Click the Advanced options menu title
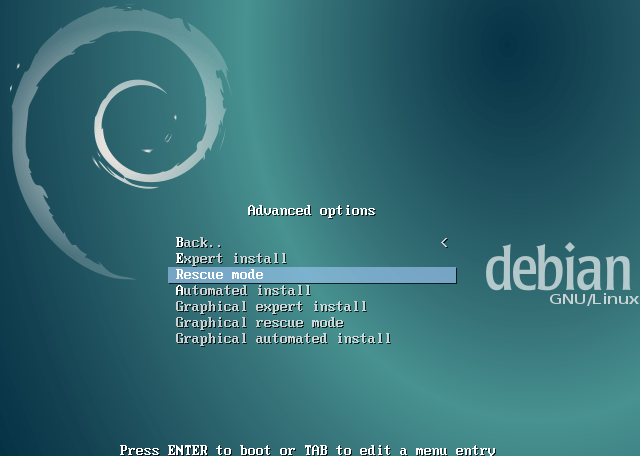640x456 pixels. (x=311, y=211)
